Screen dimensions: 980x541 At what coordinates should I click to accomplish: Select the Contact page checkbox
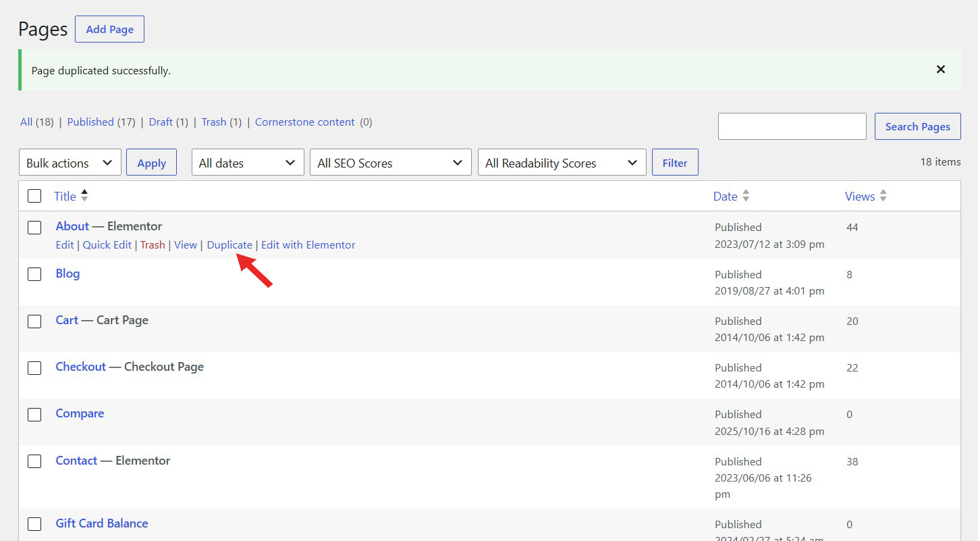34,461
